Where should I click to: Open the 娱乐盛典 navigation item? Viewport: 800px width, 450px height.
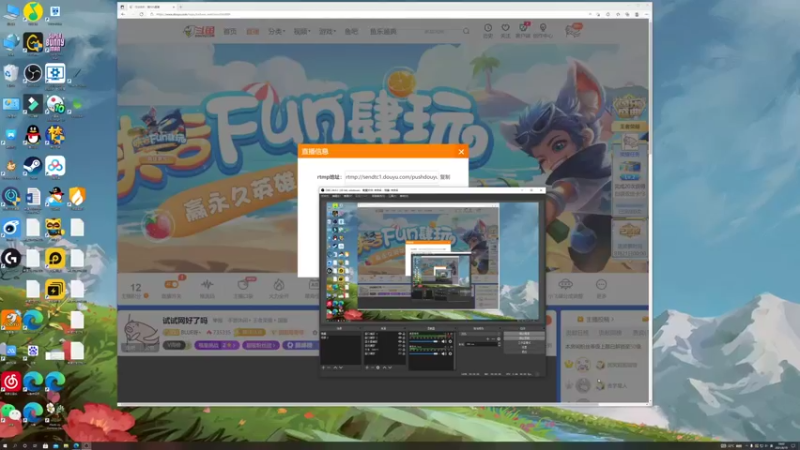pyautogui.click(x=383, y=31)
